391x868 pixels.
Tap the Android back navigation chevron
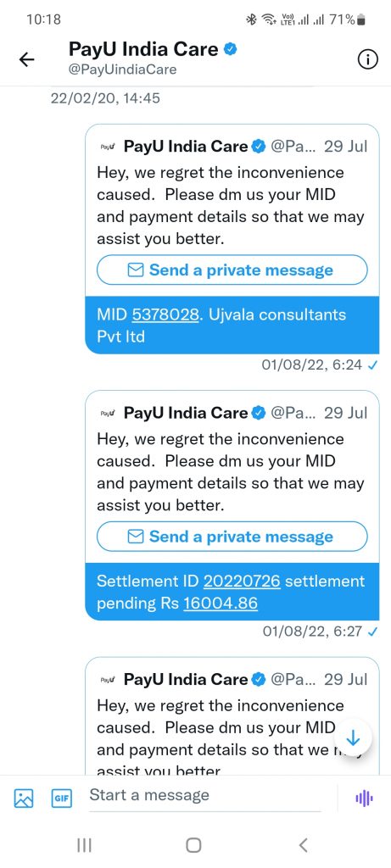pyautogui.click(x=303, y=845)
